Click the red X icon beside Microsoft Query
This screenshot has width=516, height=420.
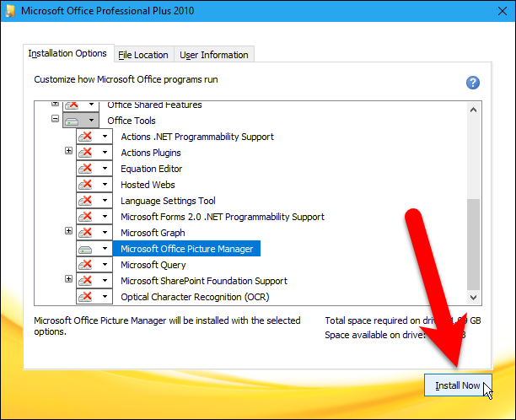pyautogui.click(x=85, y=265)
